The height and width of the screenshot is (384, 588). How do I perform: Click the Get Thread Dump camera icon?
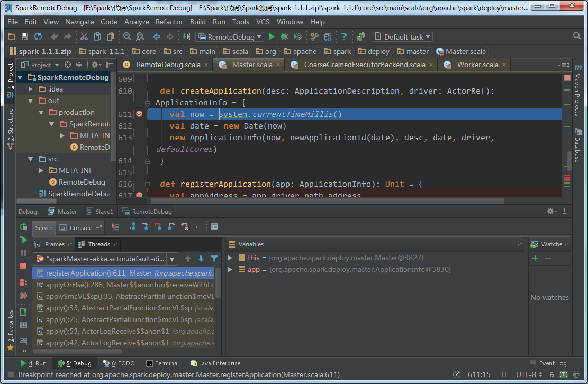pyautogui.click(x=23, y=325)
